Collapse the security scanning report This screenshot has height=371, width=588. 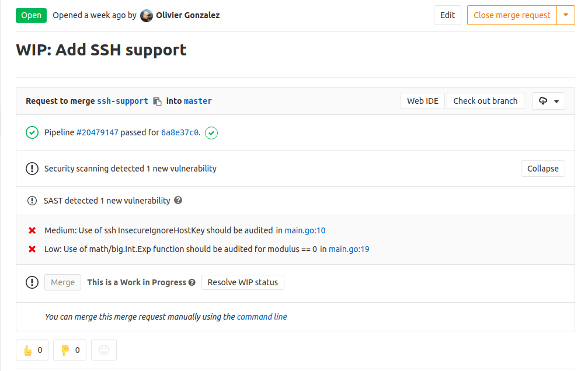(x=542, y=168)
